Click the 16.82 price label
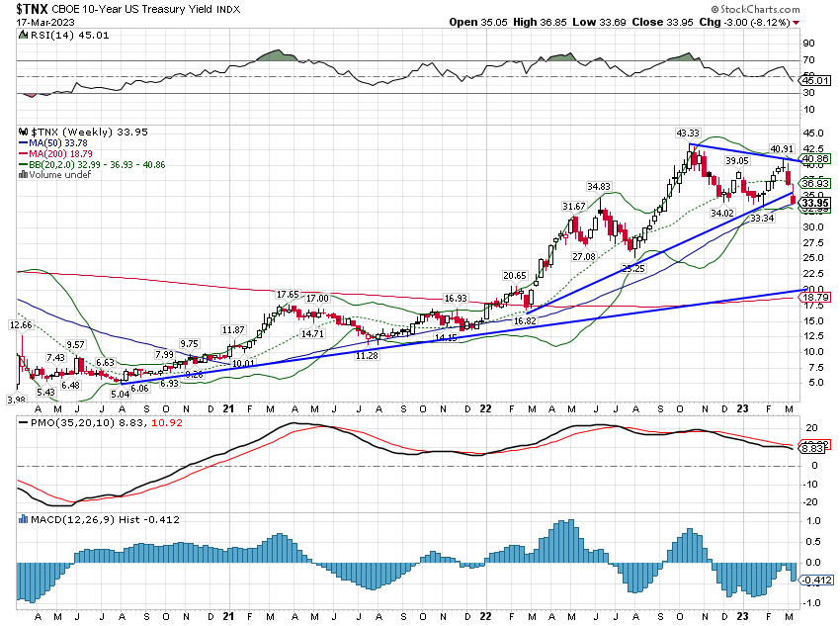840x626 pixels. pyautogui.click(x=525, y=321)
